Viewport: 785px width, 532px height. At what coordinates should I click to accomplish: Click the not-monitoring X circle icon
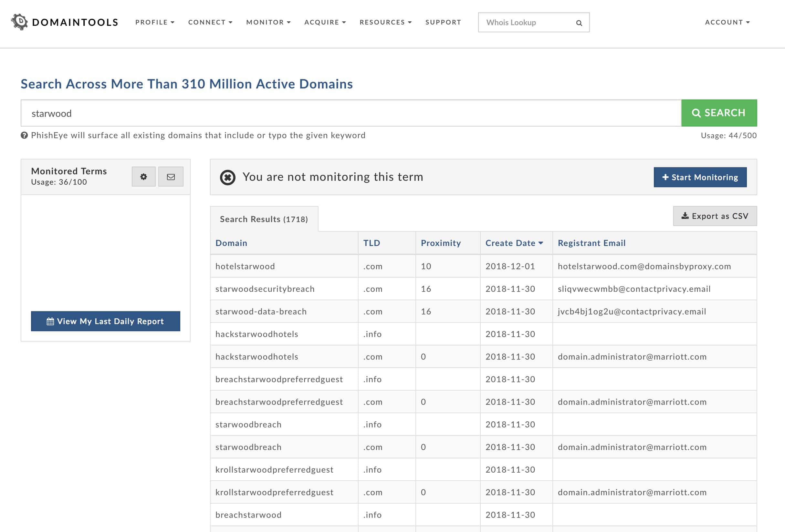(x=227, y=177)
